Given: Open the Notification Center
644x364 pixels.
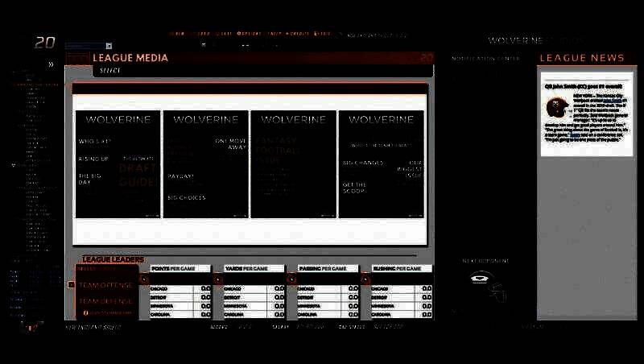Looking at the screenshot, I should [x=485, y=59].
